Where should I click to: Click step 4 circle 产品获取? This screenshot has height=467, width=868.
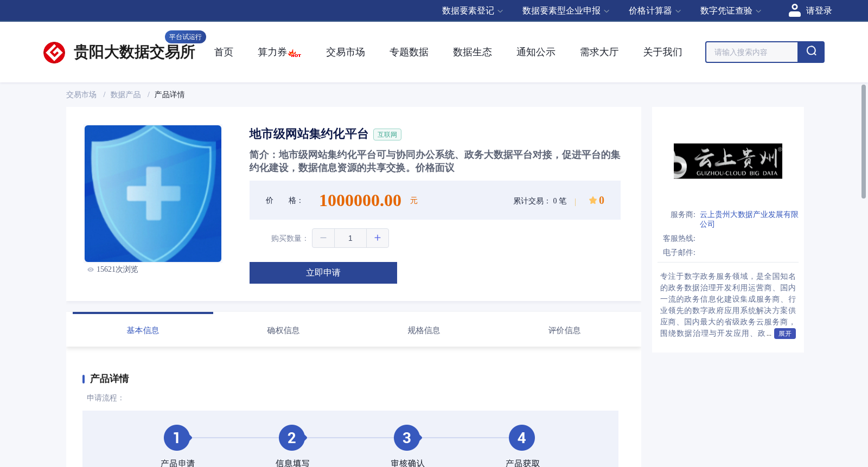[522, 438]
